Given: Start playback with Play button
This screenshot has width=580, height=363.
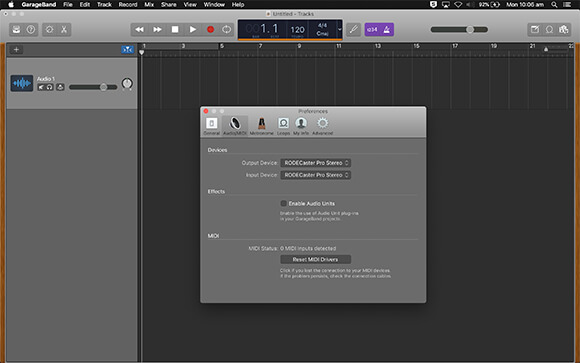Looking at the screenshot, I should [x=193, y=30].
